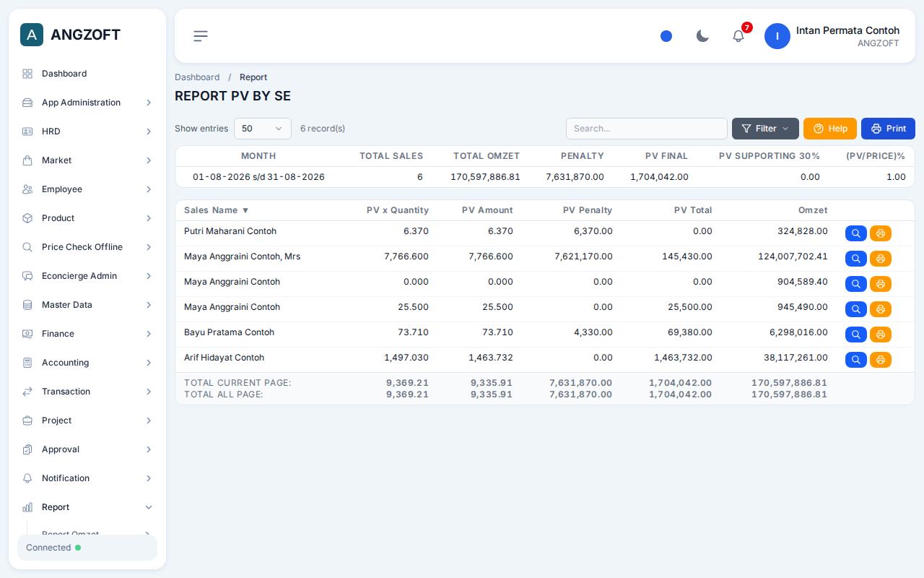
Task: View details for Maya Anggraini Contoh, Mrs
Action: [x=855, y=259]
